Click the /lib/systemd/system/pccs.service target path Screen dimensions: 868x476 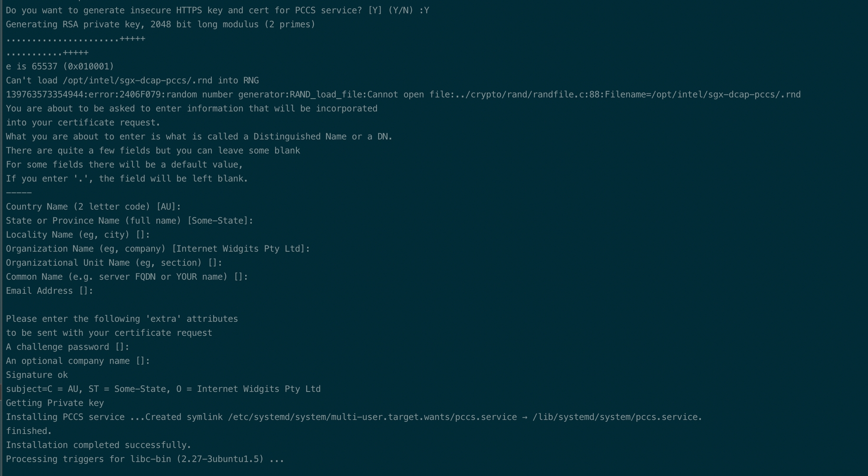tap(616, 417)
